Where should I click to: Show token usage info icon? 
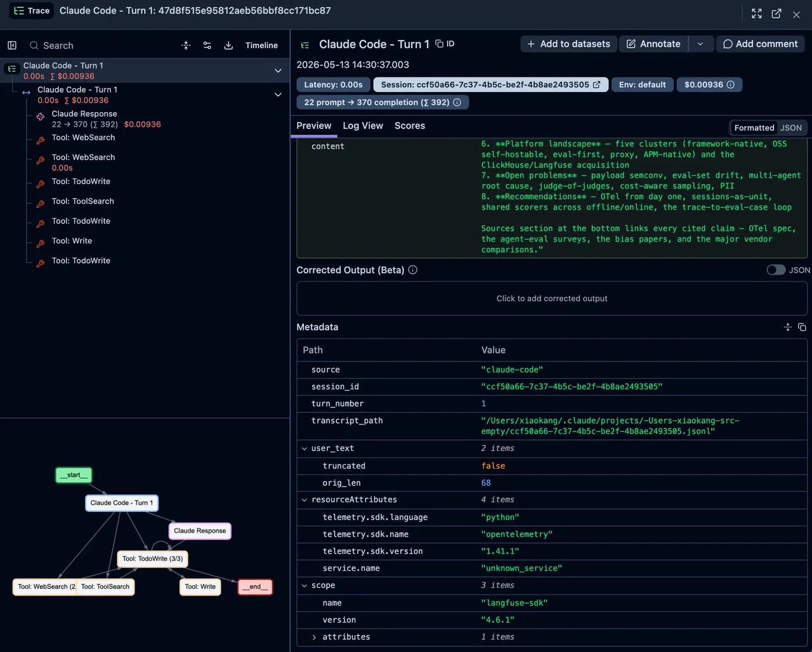(x=457, y=102)
